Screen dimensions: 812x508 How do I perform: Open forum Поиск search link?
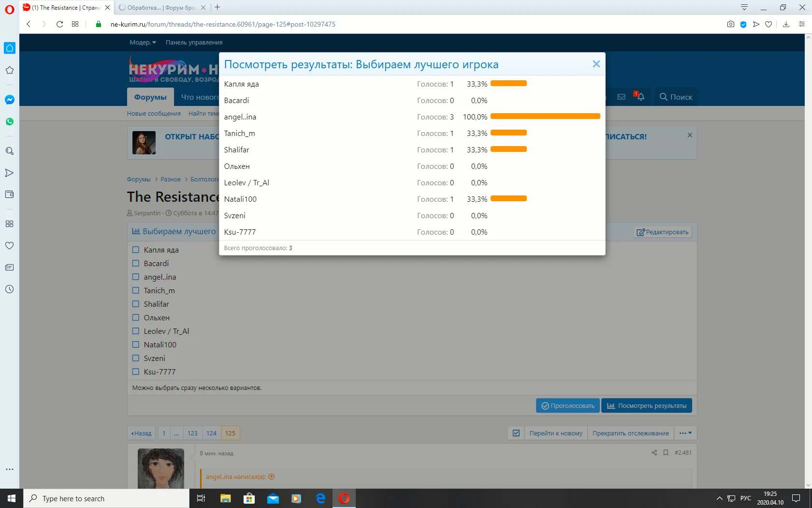click(x=676, y=97)
